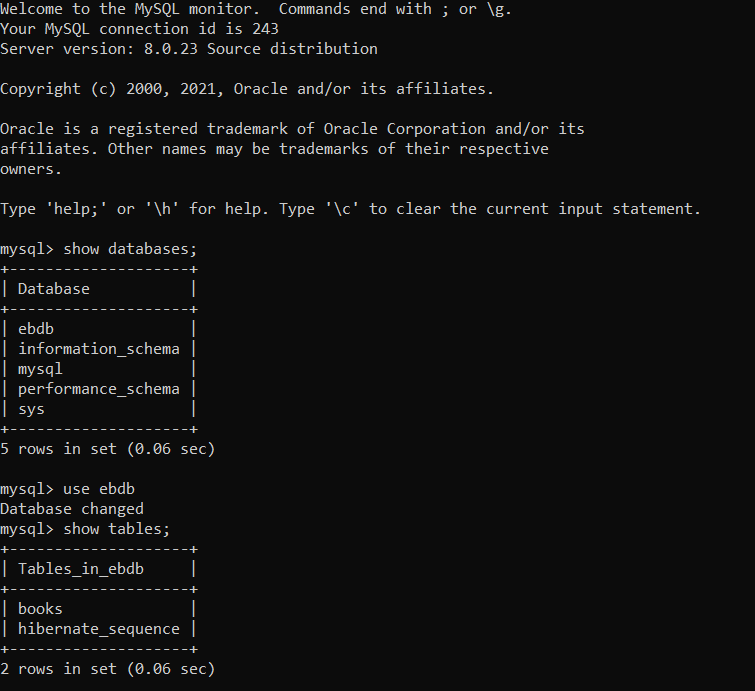Click the performance_schema database entry

click(99, 389)
